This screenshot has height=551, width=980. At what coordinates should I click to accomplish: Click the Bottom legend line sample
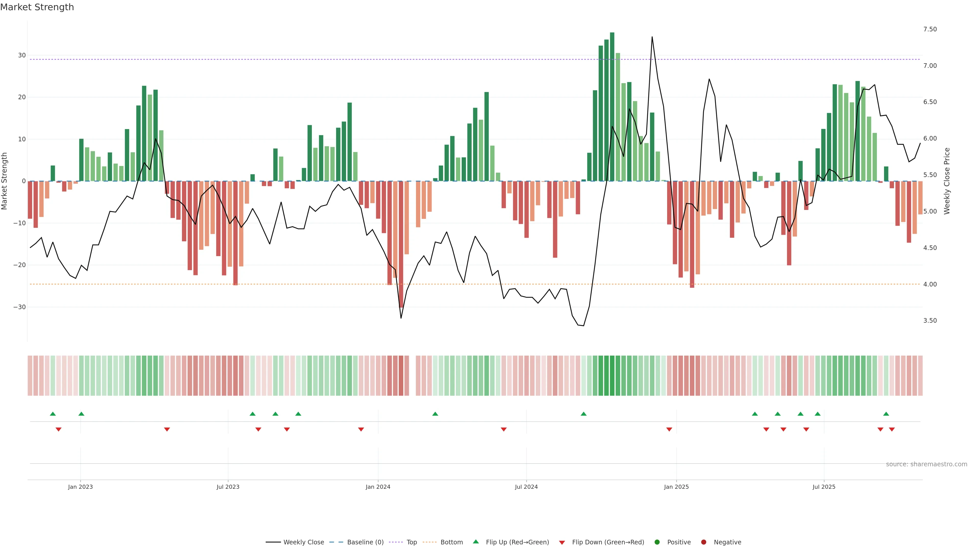pyautogui.click(x=430, y=542)
